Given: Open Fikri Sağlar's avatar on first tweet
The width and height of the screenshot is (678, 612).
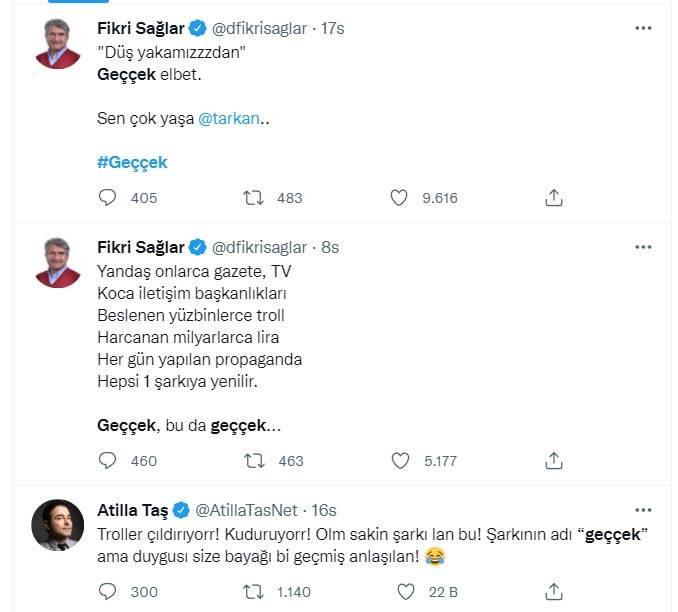Looking at the screenshot, I should point(57,45).
